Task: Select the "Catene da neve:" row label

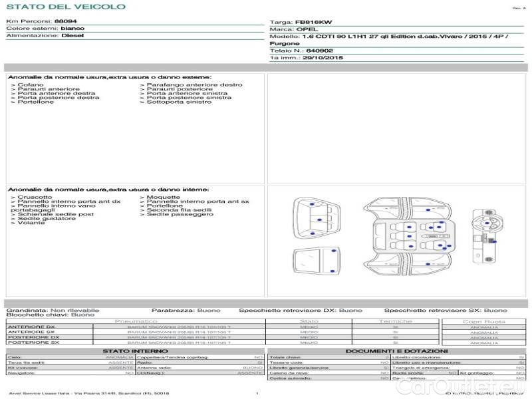Action: tap(289, 373)
